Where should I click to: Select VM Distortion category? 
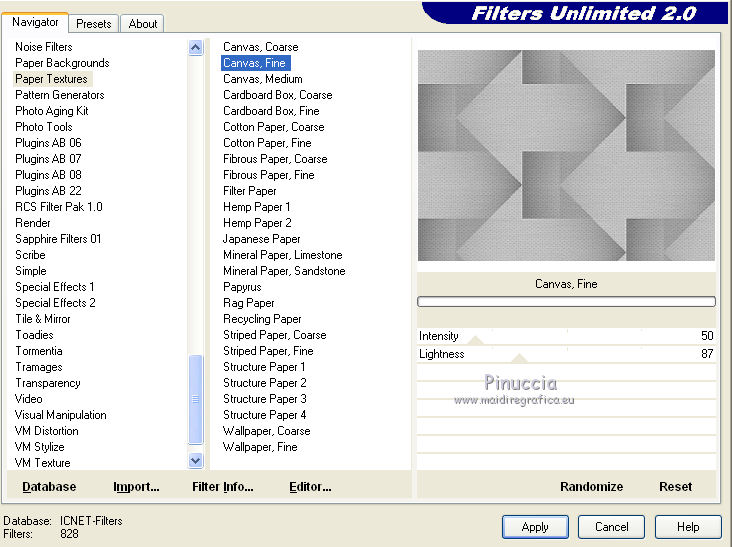(x=47, y=431)
